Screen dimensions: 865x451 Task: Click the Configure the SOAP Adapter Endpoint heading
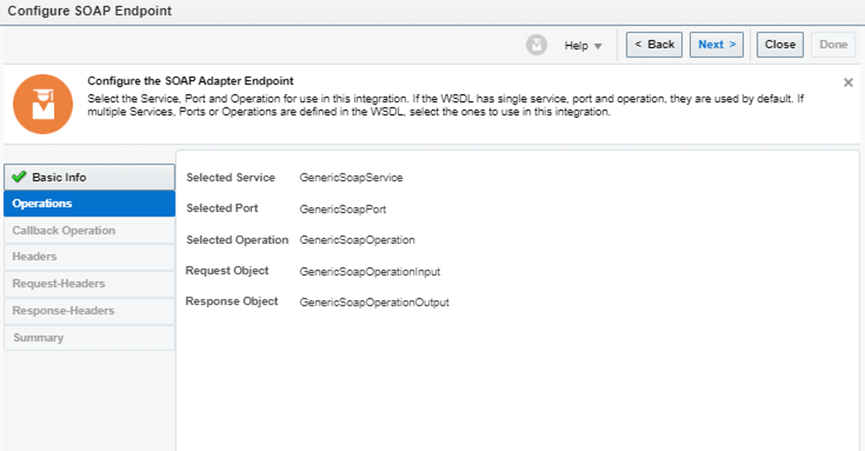tap(190, 81)
